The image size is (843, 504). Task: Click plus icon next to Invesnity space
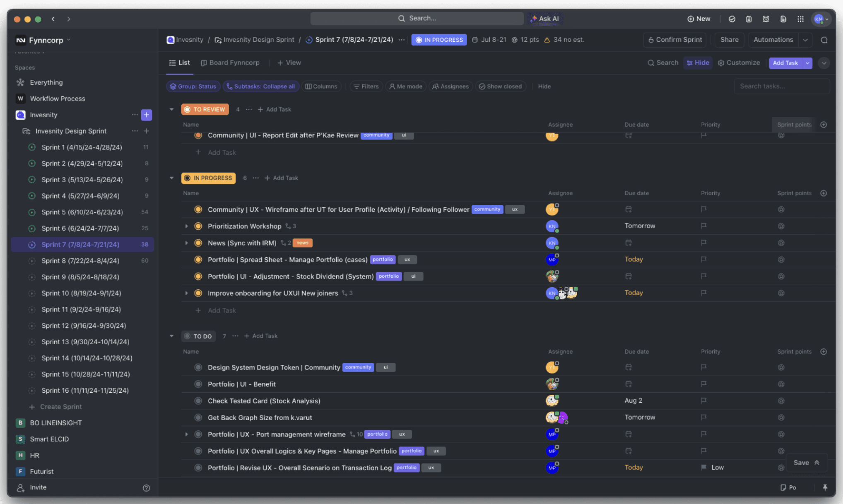coord(147,115)
